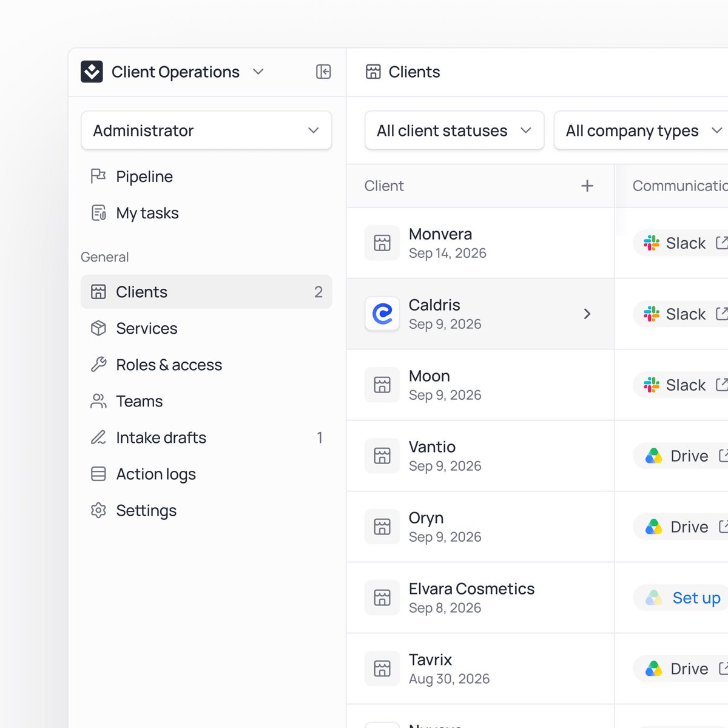Click the Settings gear icon
The height and width of the screenshot is (728, 728).
[98, 510]
